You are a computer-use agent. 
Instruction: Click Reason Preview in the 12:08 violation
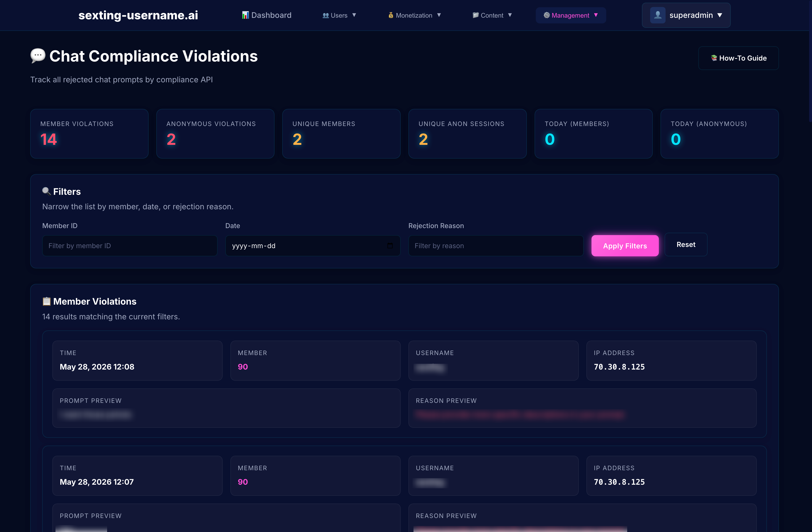click(582, 408)
